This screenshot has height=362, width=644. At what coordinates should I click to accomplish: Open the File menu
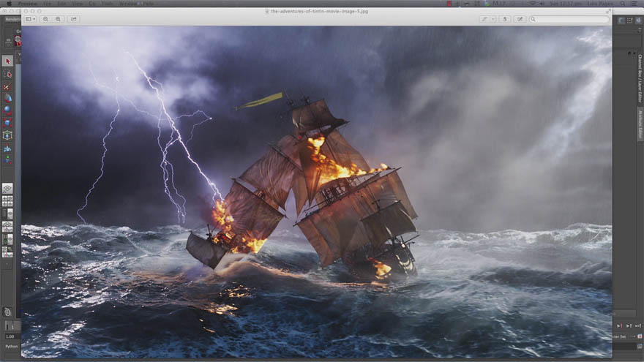click(48, 3)
